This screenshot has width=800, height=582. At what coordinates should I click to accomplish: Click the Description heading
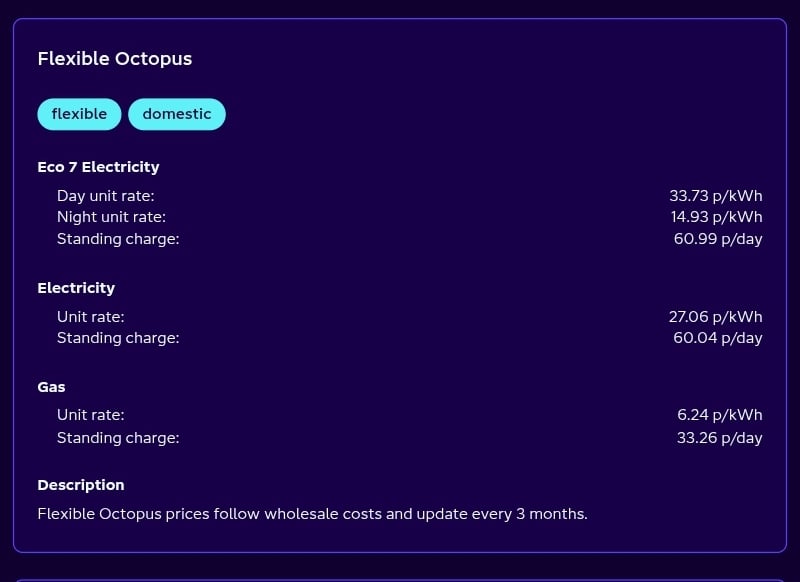[81, 485]
